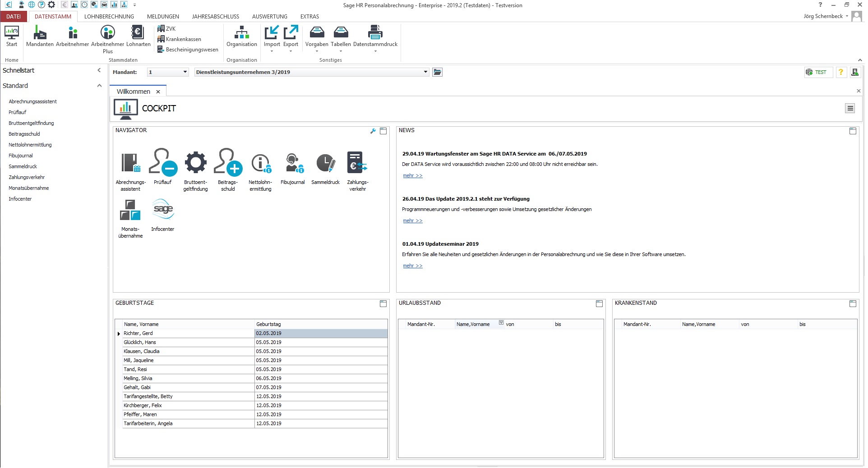Select the Richter, Gerd birthday row
This screenshot has width=868, height=468.
pos(255,334)
